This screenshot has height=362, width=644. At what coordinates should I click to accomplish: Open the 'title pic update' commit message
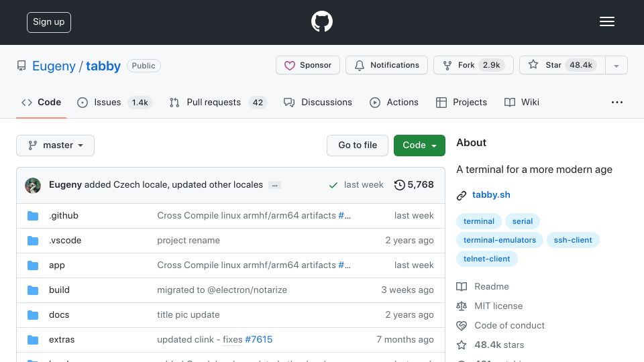point(188,315)
